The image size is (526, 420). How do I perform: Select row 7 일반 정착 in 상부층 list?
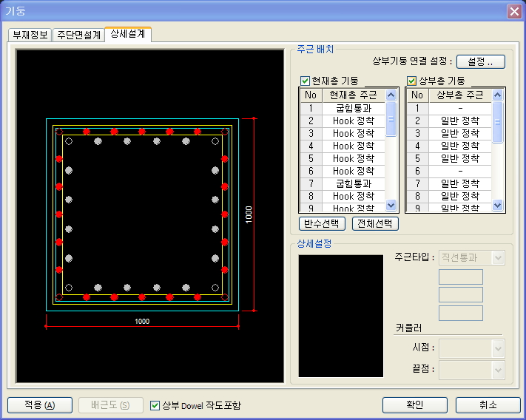[x=460, y=183]
